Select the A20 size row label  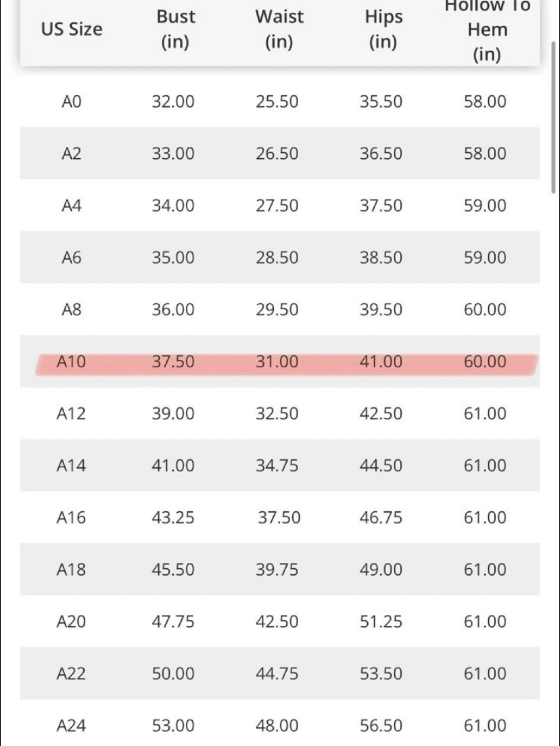(x=71, y=621)
